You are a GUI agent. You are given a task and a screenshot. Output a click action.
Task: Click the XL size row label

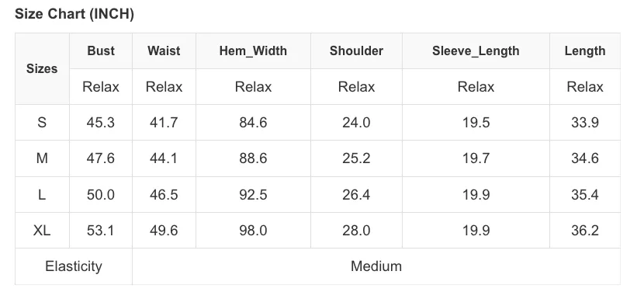click(x=42, y=231)
